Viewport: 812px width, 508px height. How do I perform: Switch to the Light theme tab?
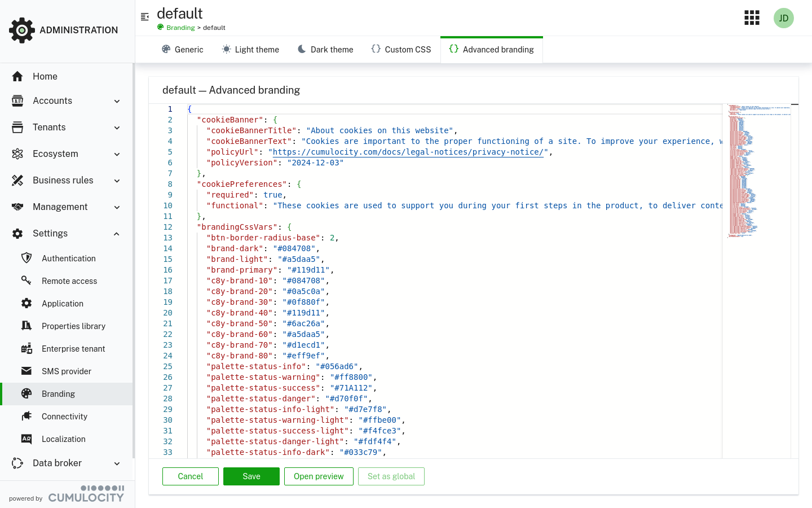250,50
